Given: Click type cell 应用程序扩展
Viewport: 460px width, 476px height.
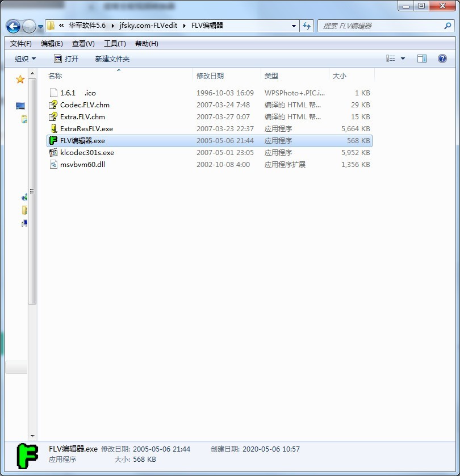Looking at the screenshot, I should [285, 165].
